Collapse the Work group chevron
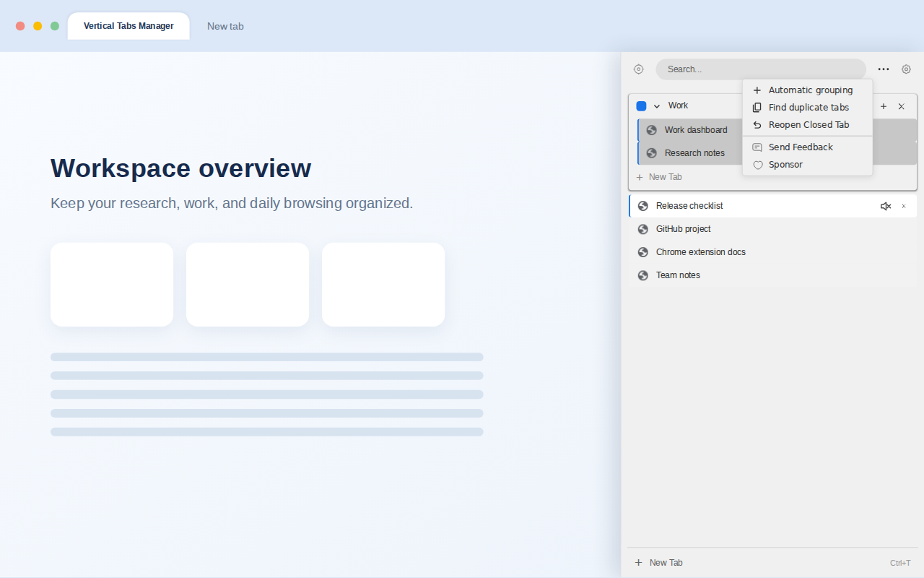This screenshot has width=924, height=578. 657,106
